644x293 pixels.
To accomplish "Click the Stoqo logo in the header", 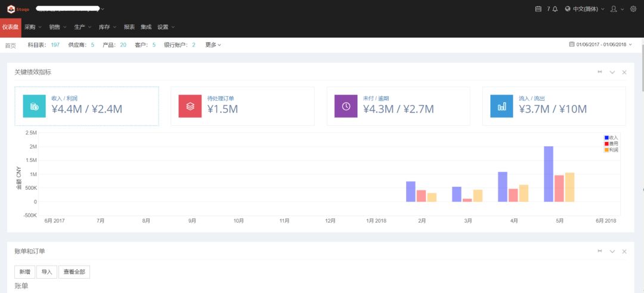I will click(x=18, y=9).
